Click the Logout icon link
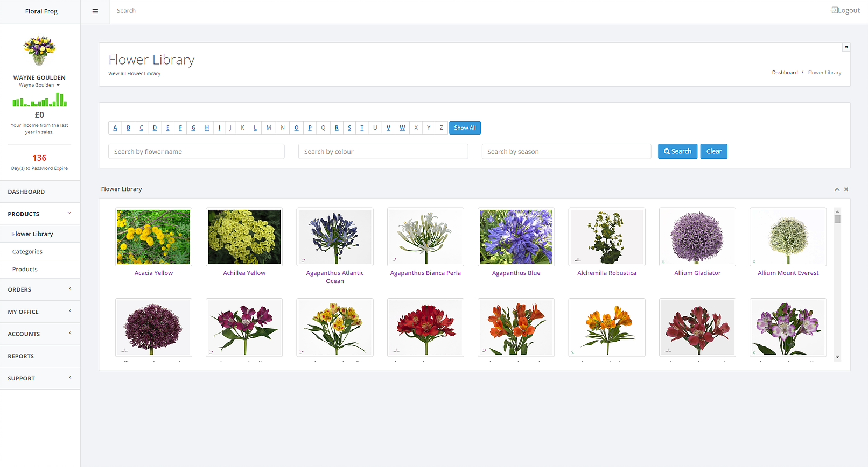The width and height of the screenshot is (868, 467). [x=845, y=10]
